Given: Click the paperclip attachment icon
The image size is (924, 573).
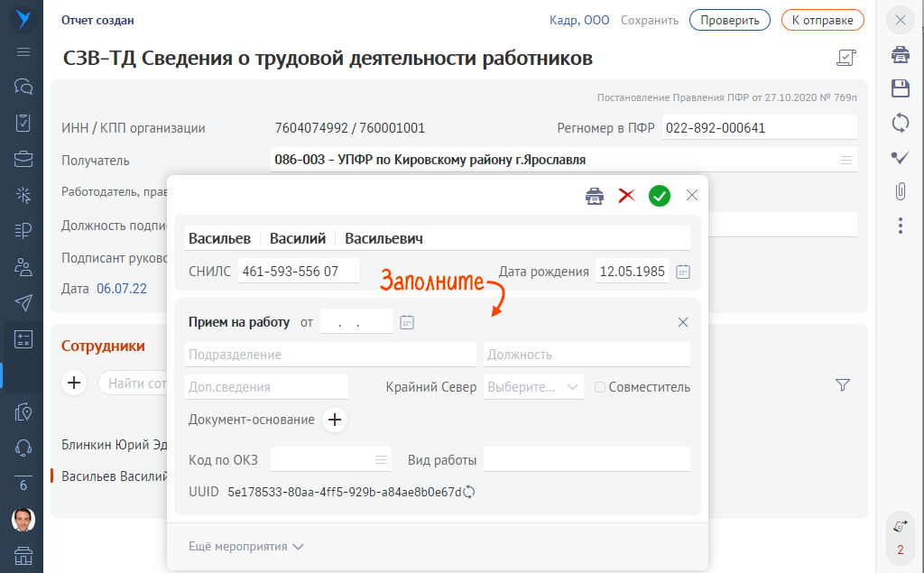Looking at the screenshot, I should (900, 191).
